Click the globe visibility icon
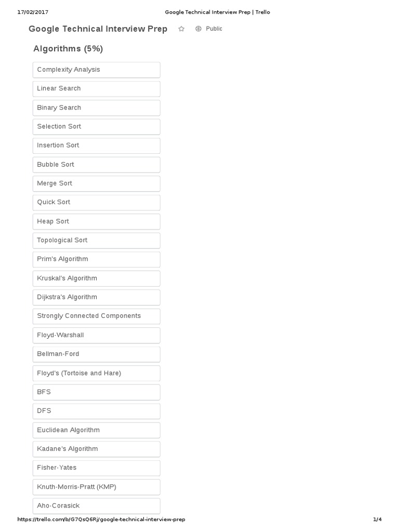This screenshot has height=532, width=399. click(198, 29)
